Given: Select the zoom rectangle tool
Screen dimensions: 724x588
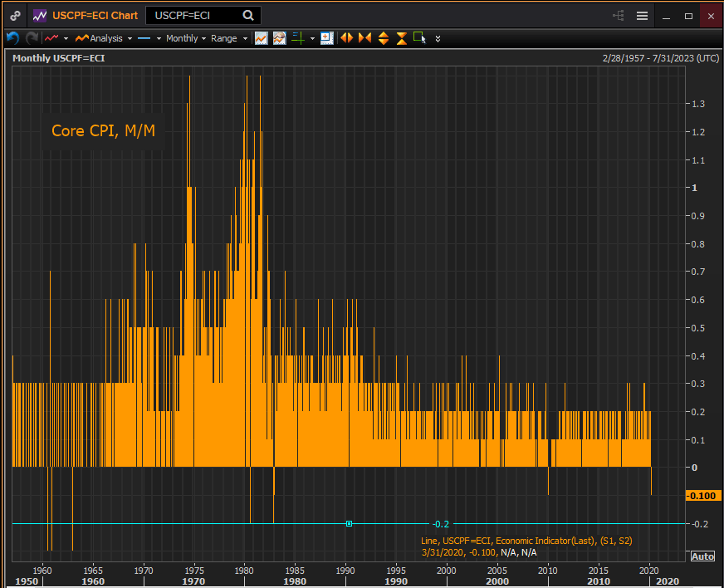Looking at the screenshot, I should [419, 38].
